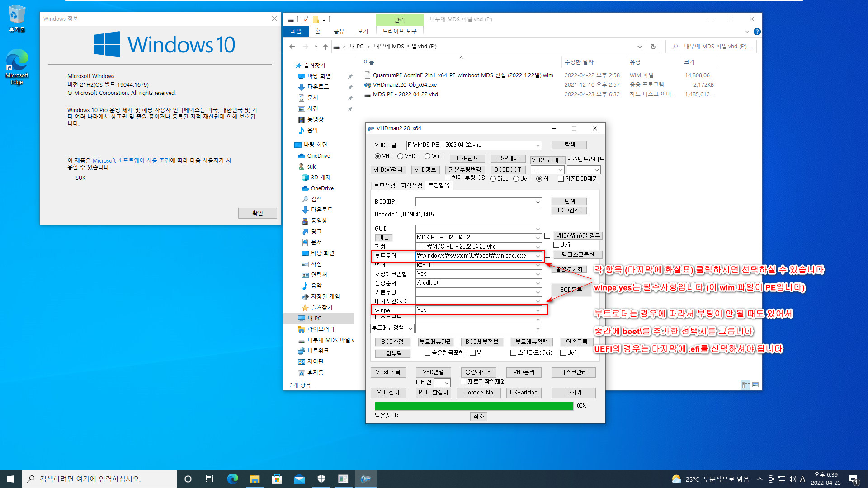
Task: Switch Explorer to details view icon
Action: [x=745, y=385]
